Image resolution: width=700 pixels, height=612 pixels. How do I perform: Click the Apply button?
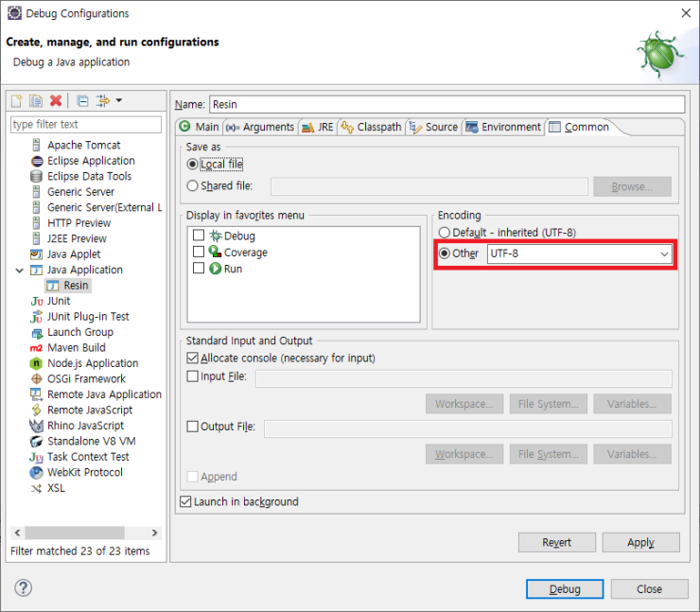point(640,542)
